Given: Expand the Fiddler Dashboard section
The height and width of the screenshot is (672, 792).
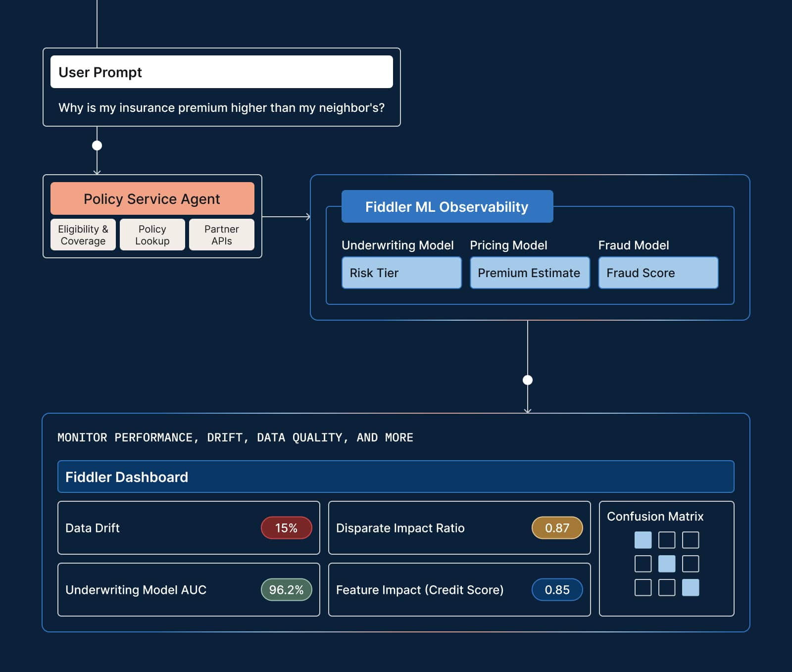Looking at the screenshot, I should click(x=396, y=477).
